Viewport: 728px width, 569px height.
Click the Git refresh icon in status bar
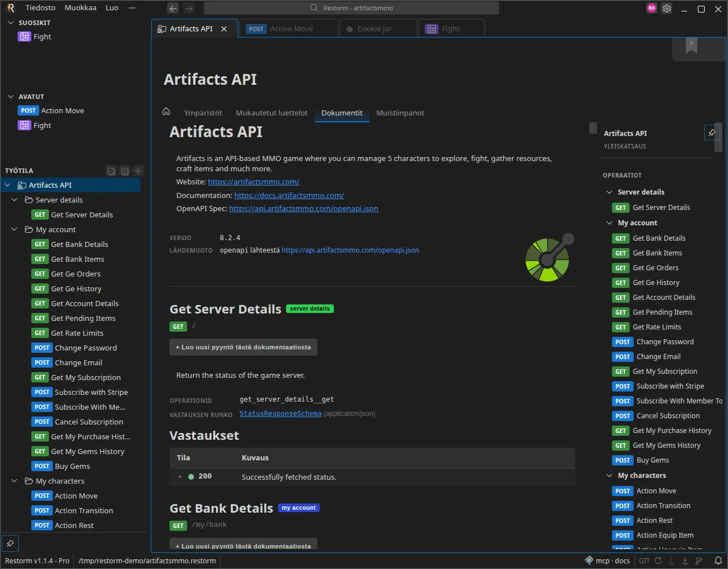click(658, 560)
